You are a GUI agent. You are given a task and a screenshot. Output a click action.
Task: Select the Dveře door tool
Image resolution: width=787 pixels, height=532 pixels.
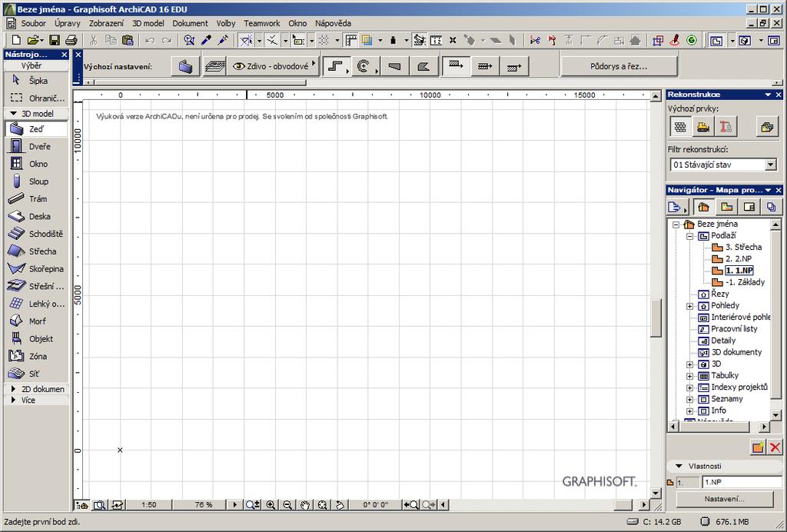35,147
